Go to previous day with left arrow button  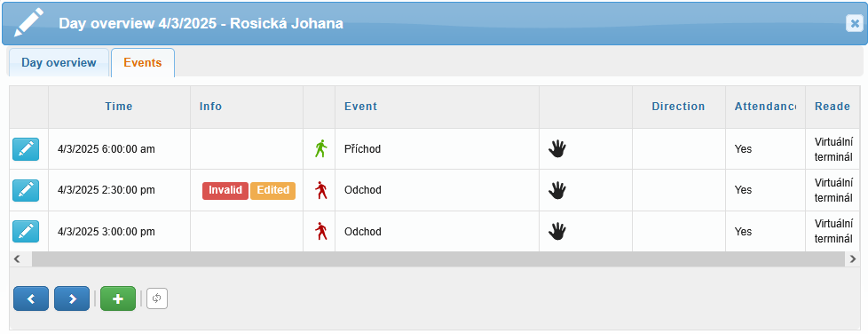point(31,298)
